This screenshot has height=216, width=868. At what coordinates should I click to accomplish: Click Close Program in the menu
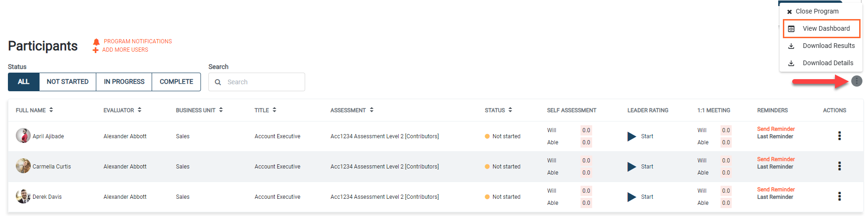(813, 11)
